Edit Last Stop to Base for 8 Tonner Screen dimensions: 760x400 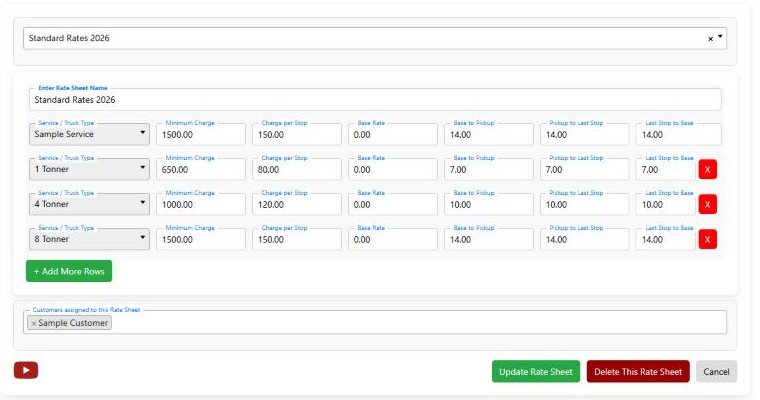[665, 240]
